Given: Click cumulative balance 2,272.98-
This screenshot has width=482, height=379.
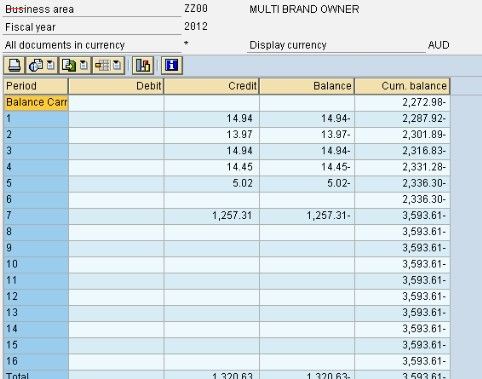Looking at the screenshot, I should 402,103.
